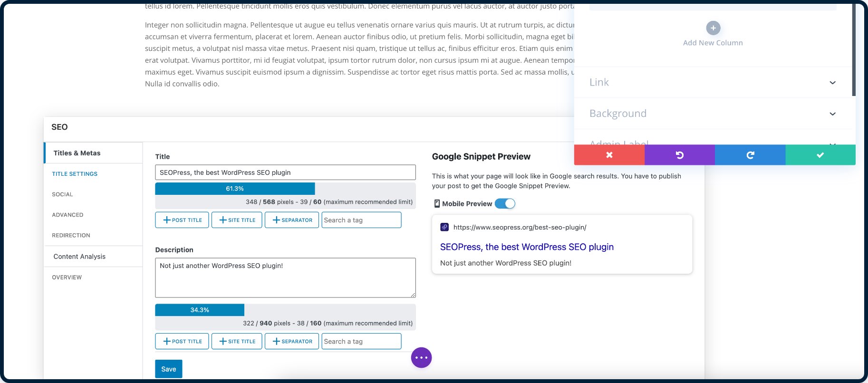This screenshot has width=868, height=383.
Task: Select the Overview sub-tab
Action: pos(67,278)
